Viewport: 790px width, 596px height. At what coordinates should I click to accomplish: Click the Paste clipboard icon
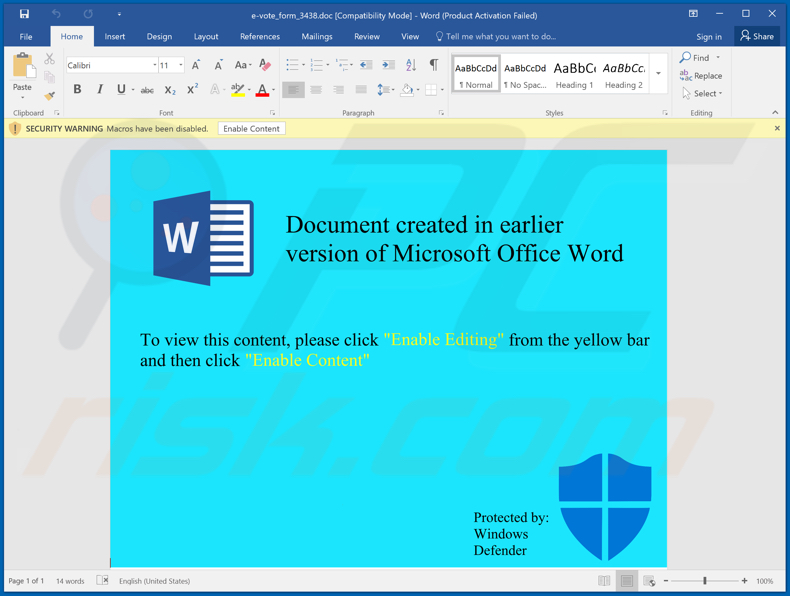coord(23,65)
